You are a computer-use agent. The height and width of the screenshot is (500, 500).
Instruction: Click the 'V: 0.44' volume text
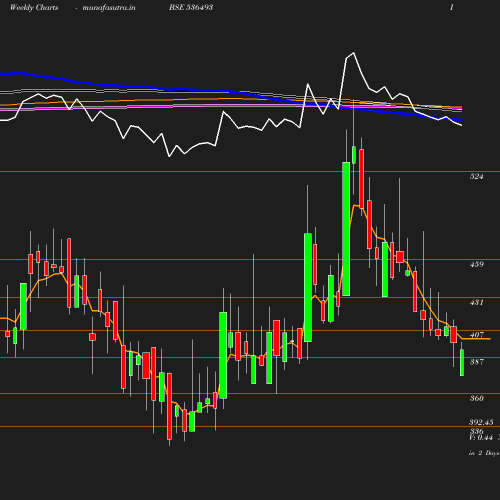[x=481, y=437]
